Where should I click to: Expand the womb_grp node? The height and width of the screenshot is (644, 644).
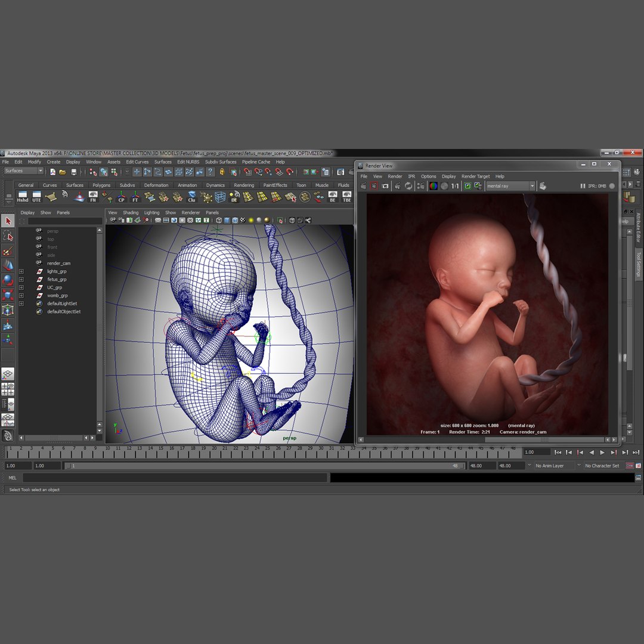[21, 296]
